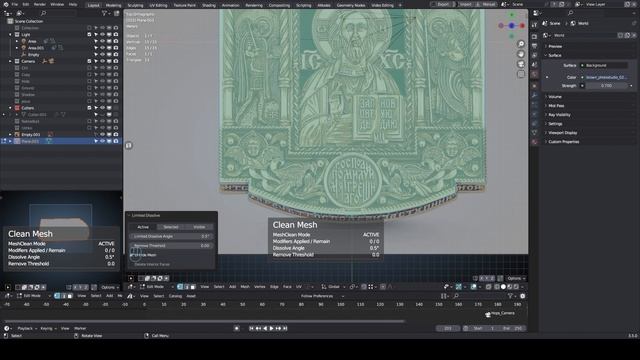Collapse Light collection in outliner
Screen dimensions: 640x360
10,35
